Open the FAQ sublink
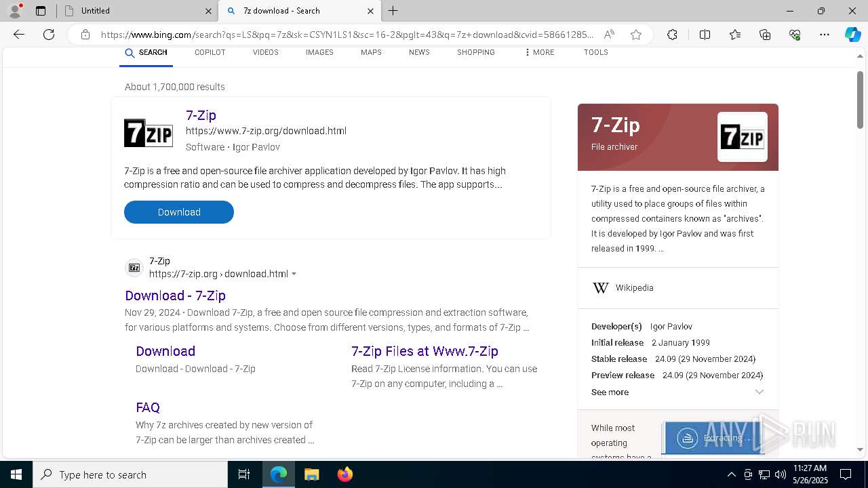Screen dimensions: 868x488 [148, 407]
